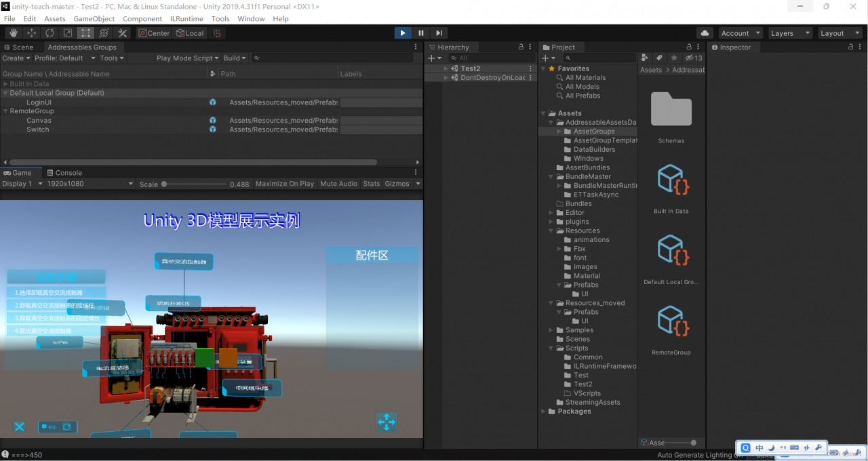Image resolution: width=868 pixels, height=461 pixels.
Task: Open the Play Mode Script dropdown
Action: pyautogui.click(x=188, y=58)
